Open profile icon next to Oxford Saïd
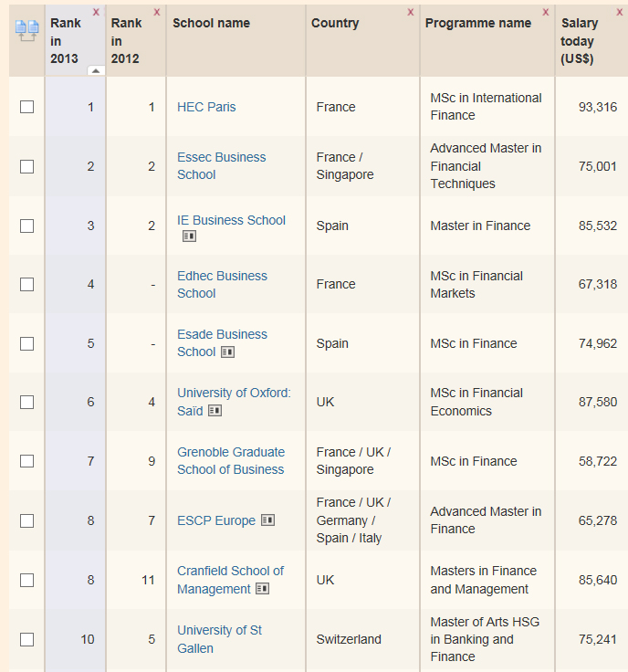 tap(215, 411)
